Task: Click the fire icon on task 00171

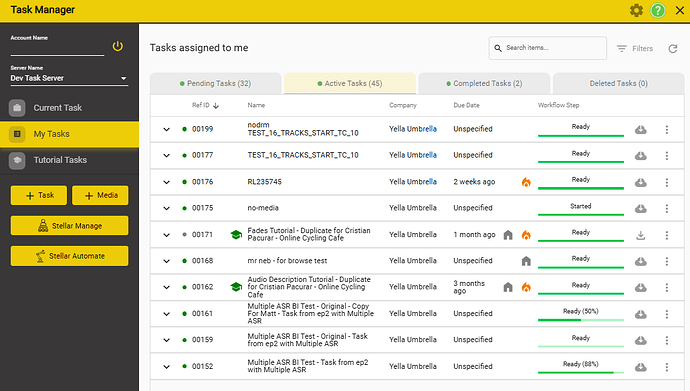Action: 526,235
